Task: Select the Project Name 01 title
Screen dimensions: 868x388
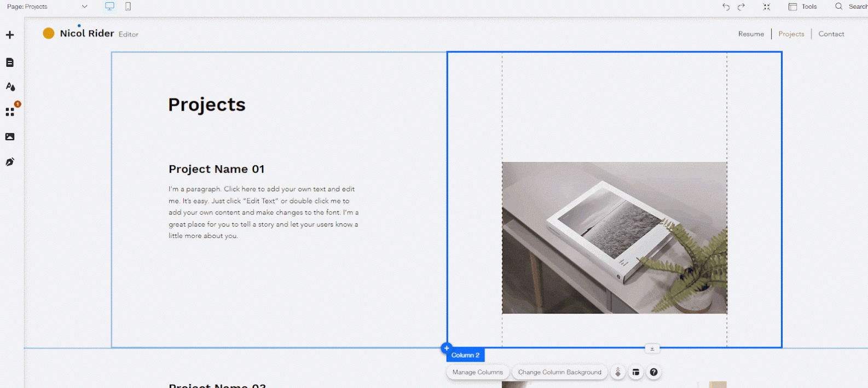Action: (x=217, y=169)
